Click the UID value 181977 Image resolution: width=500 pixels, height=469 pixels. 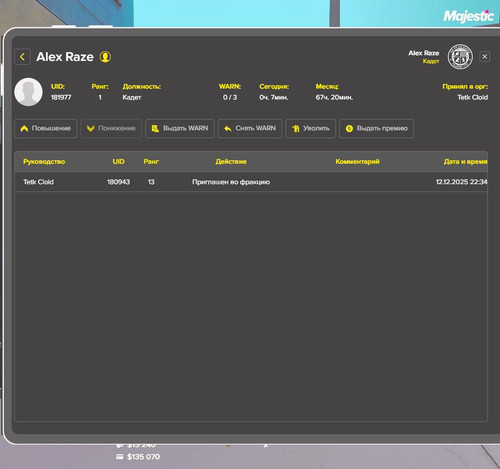click(61, 97)
